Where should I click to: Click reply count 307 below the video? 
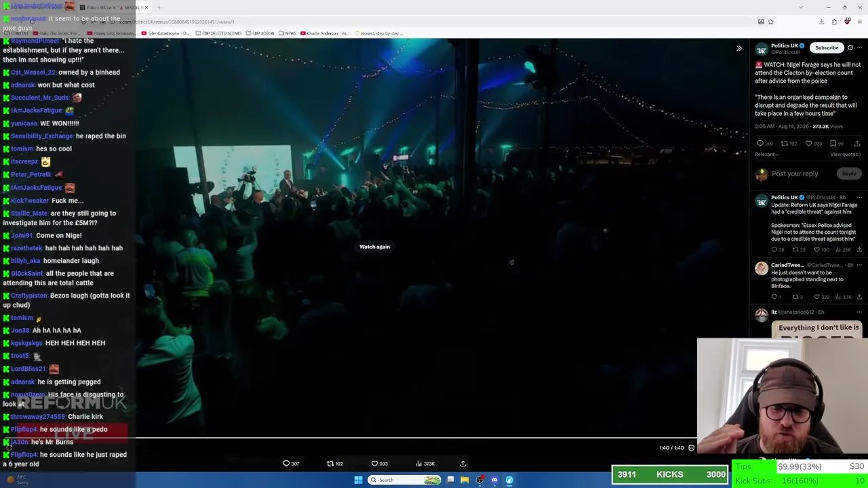291,464
